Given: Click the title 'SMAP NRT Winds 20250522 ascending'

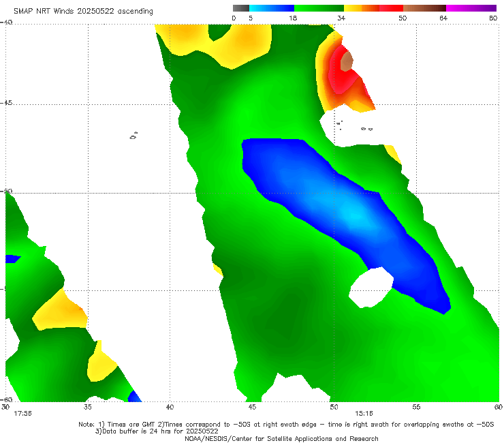Looking at the screenshot, I should point(83,11).
